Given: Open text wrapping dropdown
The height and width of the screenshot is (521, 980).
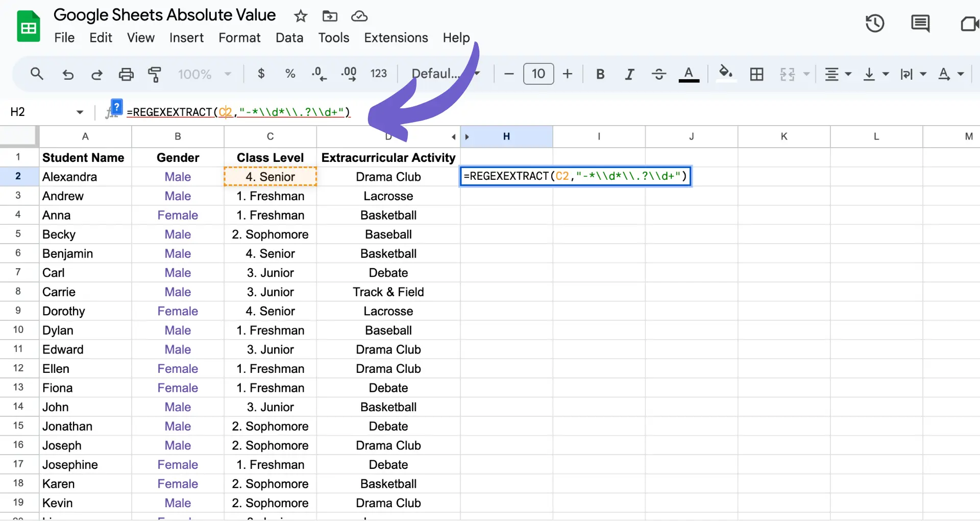Looking at the screenshot, I should [913, 75].
